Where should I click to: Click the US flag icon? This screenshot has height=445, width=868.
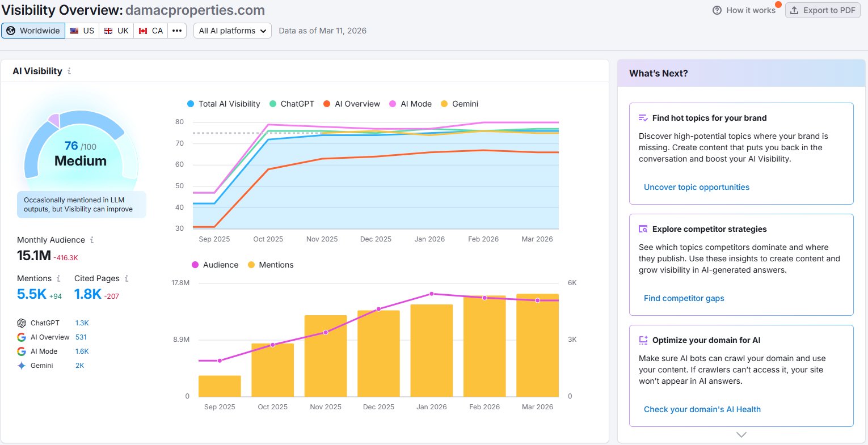point(74,31)
